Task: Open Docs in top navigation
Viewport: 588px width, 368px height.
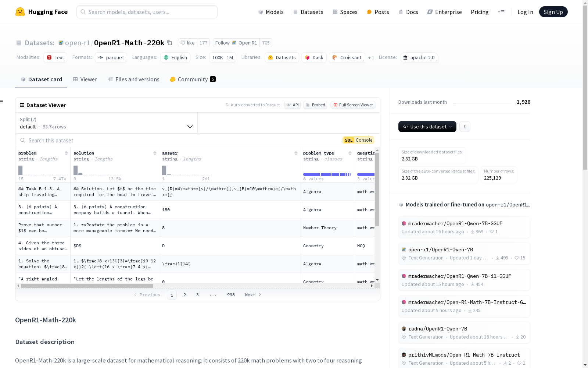Action: point(408,12)
